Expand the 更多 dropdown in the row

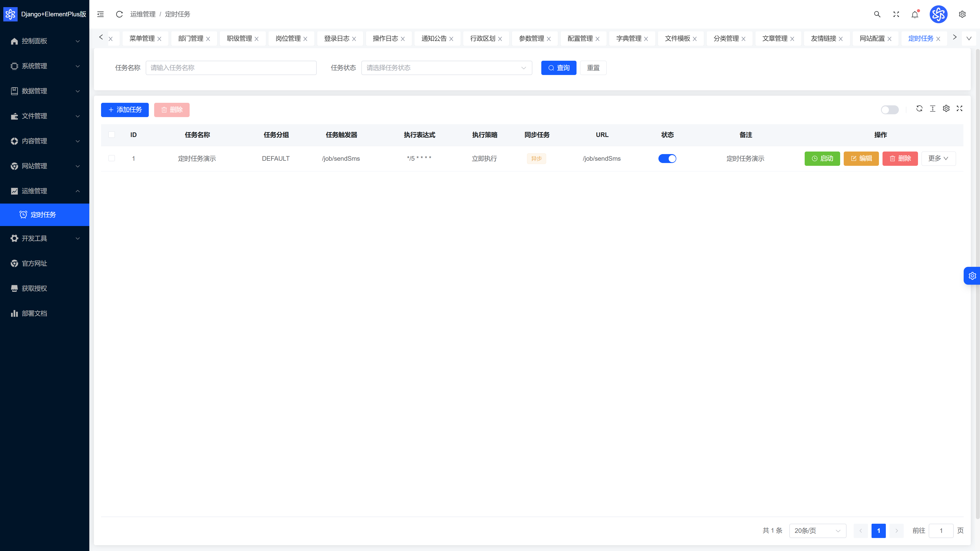[x=939, y=159]
